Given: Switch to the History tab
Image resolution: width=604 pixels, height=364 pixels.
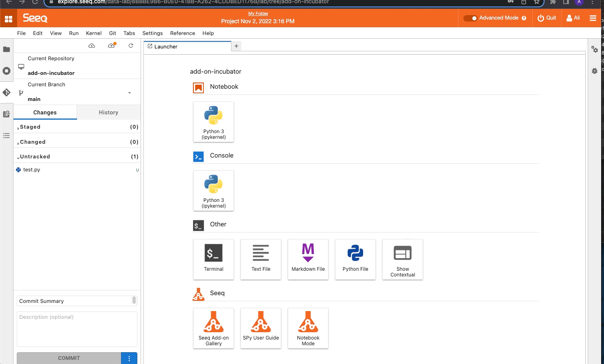Looking at the screenshot, I should tap(108, 112).
